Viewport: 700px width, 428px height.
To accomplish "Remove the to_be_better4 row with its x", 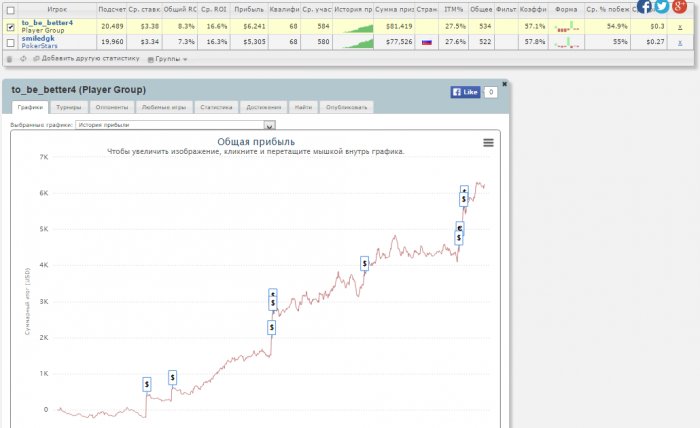I will click(x=680, y=27).
